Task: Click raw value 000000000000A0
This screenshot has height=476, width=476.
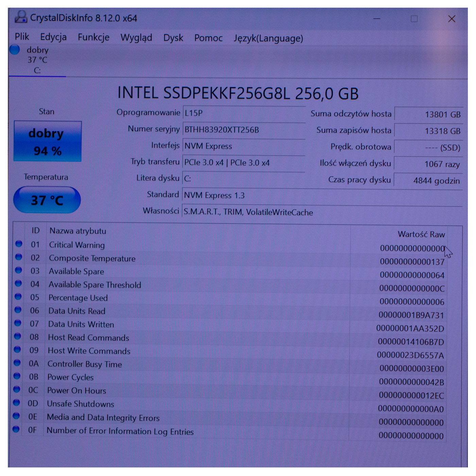Action: 411,409
